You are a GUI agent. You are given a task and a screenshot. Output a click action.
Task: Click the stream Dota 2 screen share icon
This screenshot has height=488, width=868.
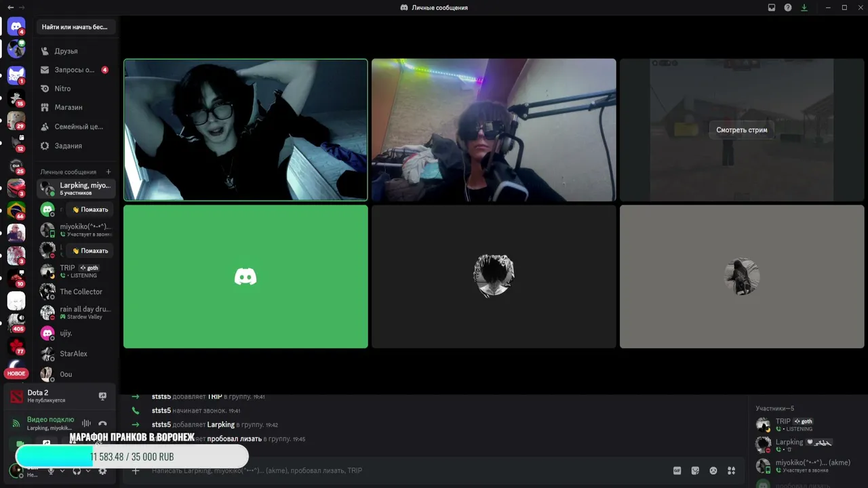(102, 396)
